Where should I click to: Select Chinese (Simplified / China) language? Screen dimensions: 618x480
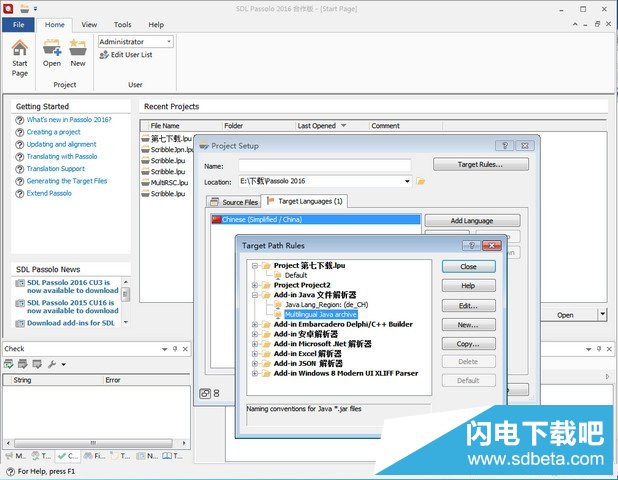pos(316,219)
